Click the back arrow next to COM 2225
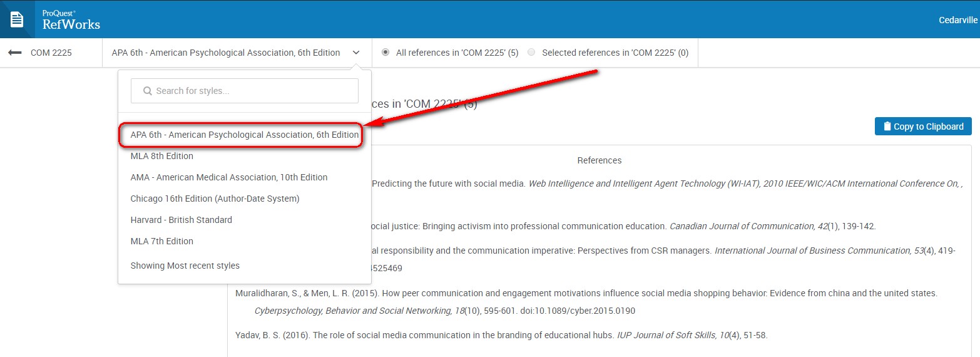Image resolution: width=980 pixels, height=357 pixels. click(x=14, y=53)
